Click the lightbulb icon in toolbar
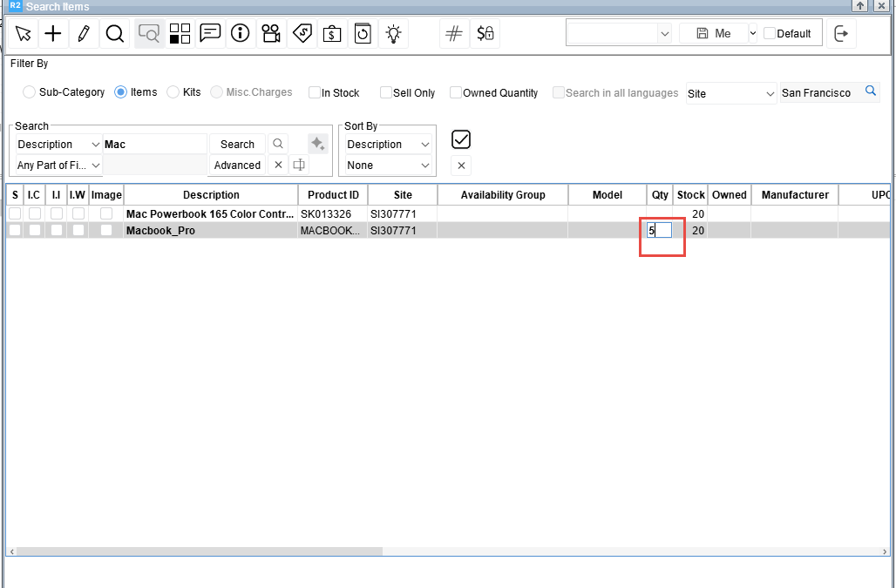The height and width of the screenshot is (588, 896). pyautogui.click(x=394, y=34)
